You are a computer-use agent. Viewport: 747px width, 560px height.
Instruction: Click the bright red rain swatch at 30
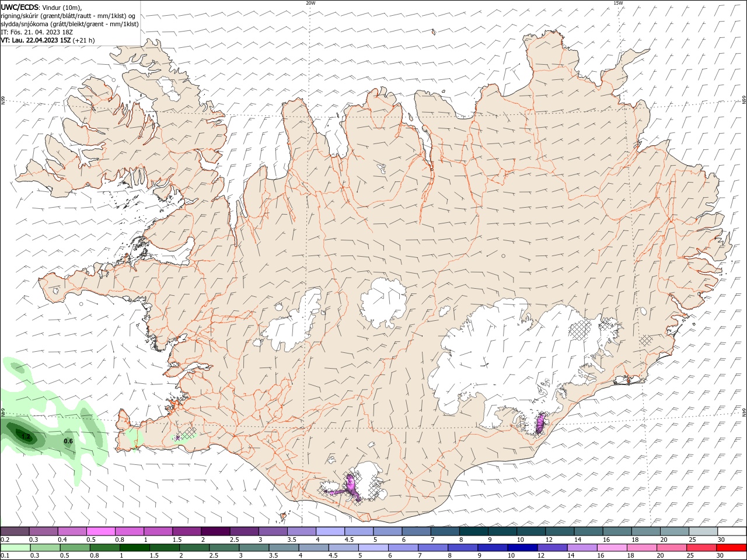pos(731,548)
